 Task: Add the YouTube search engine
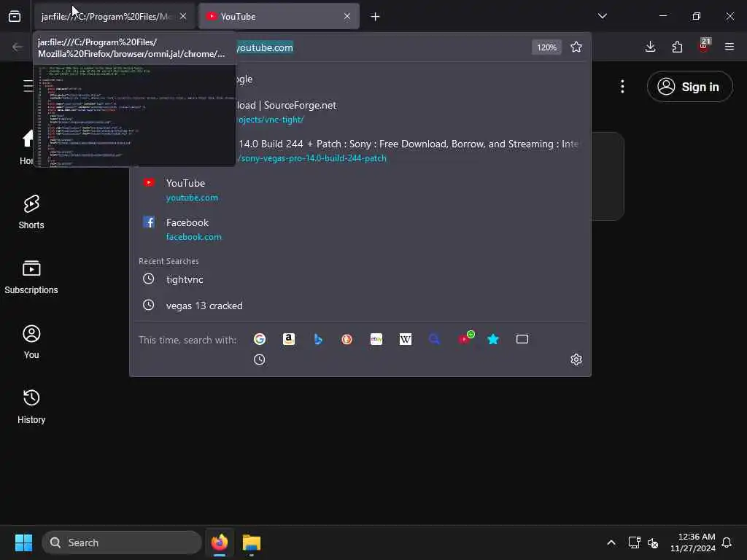click(466, 338)
